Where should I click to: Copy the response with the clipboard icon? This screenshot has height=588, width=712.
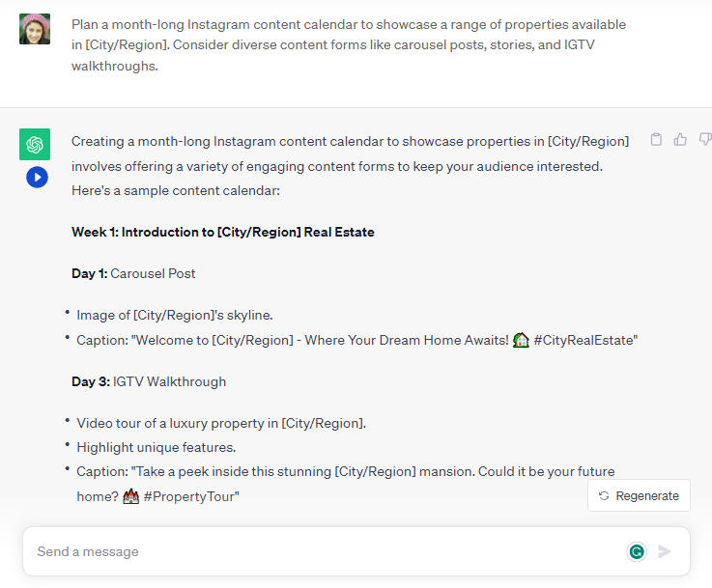(x=656, y=139)
